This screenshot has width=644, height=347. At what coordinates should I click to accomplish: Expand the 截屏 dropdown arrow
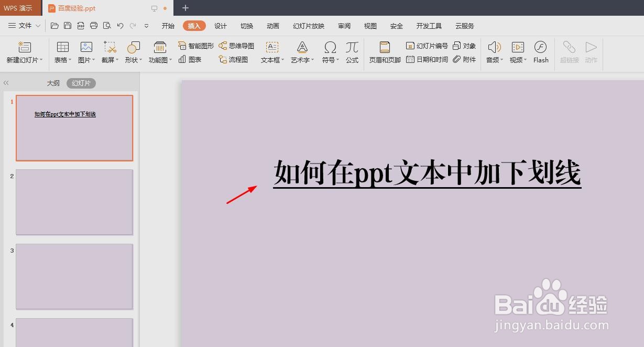coord(117,60)
